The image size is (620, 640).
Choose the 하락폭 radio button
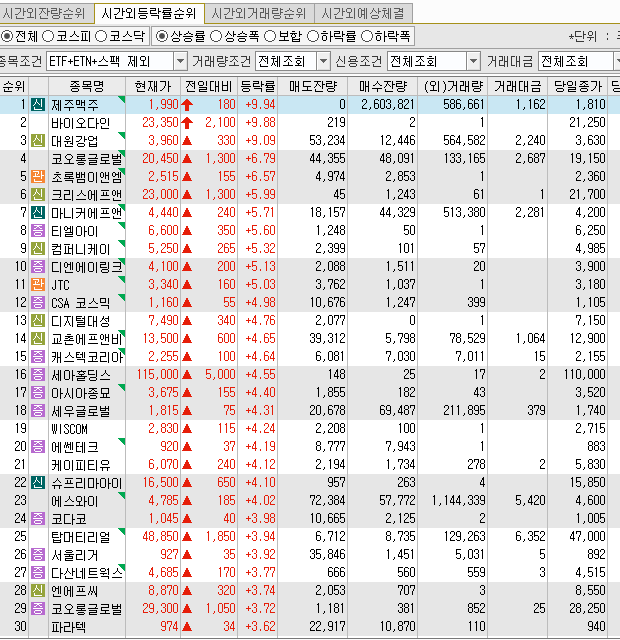[367, 36]
